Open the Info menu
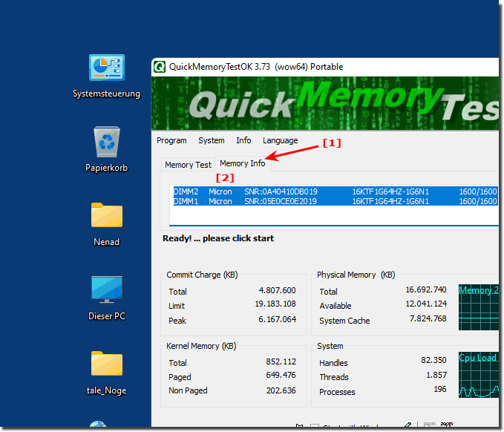This screenshot has height=432, width=504. [243, 140]
